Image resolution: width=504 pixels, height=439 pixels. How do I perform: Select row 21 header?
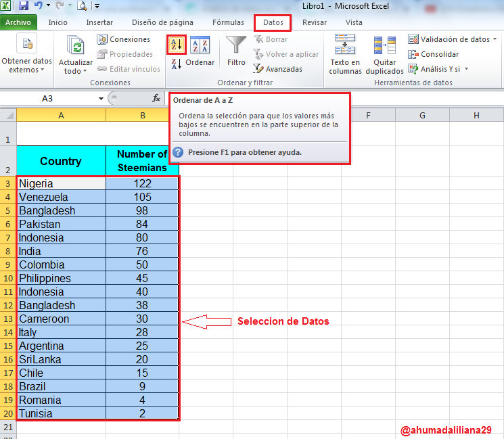pos(8,427)
